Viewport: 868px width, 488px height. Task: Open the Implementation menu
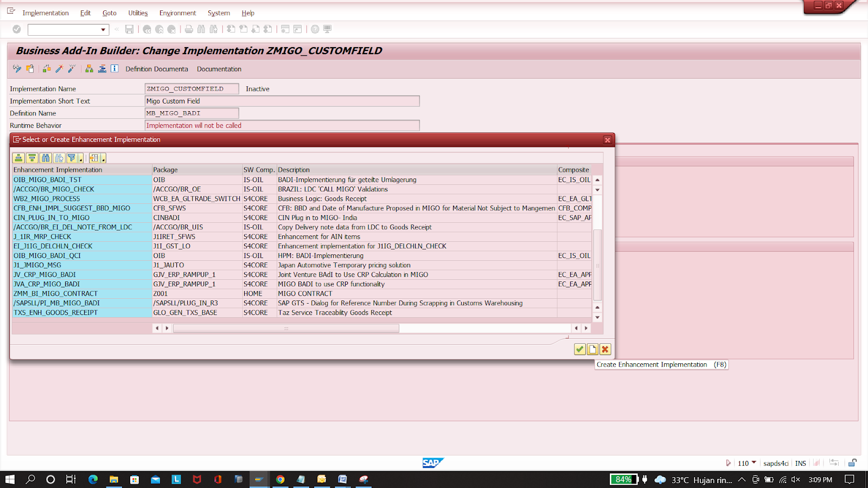(46, 13)
